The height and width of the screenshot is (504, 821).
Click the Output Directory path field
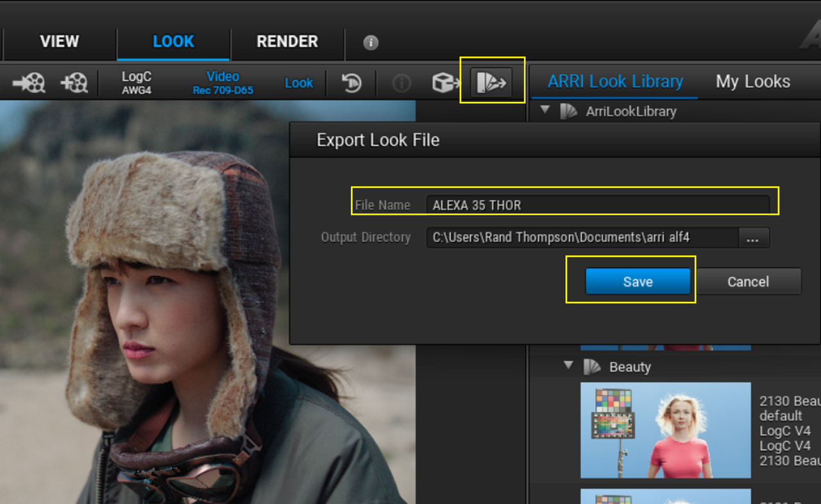[x=582, y=237]
